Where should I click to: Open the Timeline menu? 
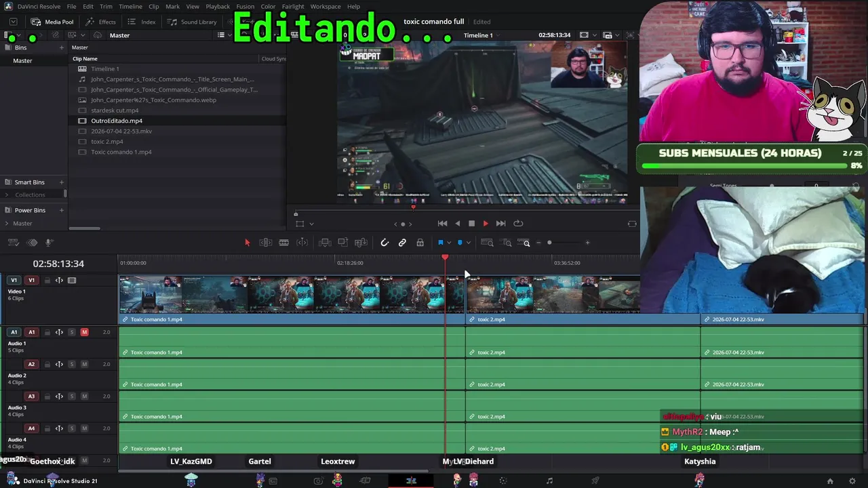click(x=130, y=7)
